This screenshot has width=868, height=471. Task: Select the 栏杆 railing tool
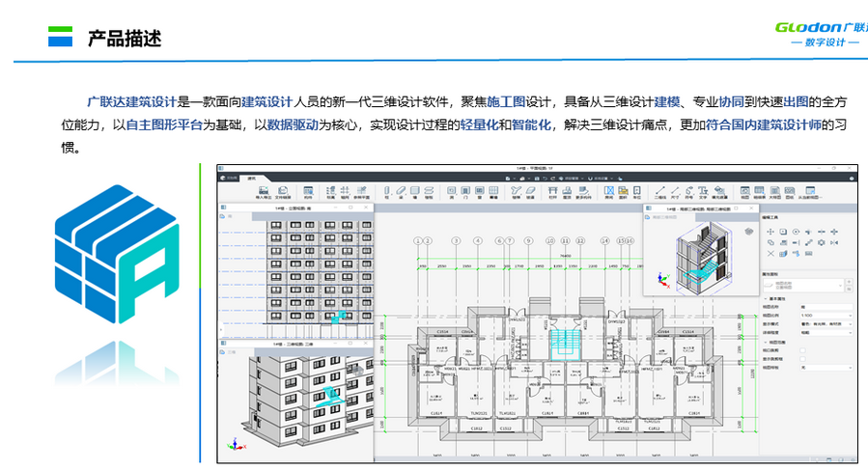tap(552, 193)
